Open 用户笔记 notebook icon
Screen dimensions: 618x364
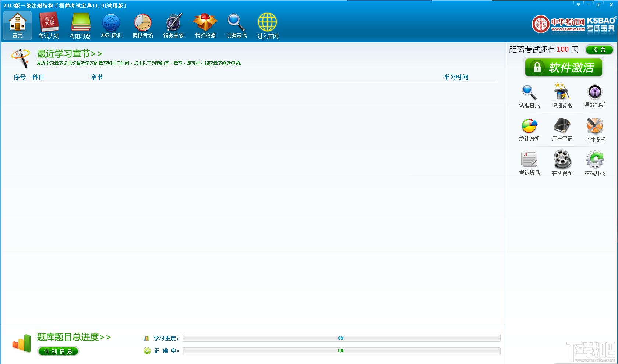pos(562,126)
